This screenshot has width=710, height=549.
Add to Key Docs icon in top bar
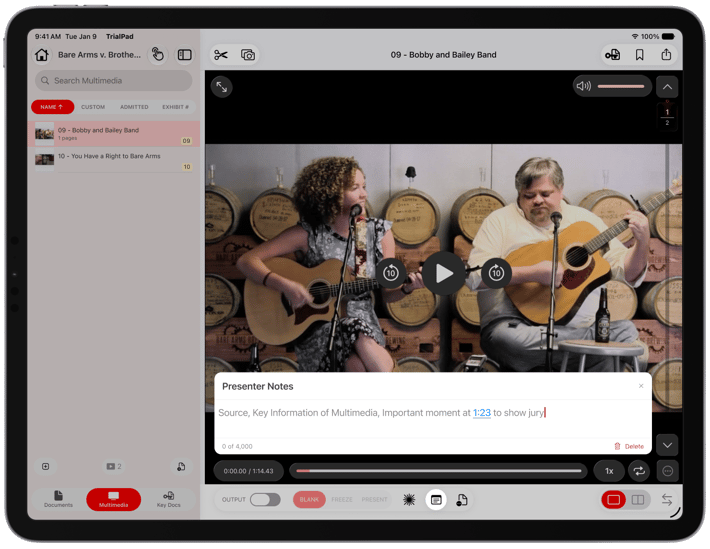pos(613,55)
